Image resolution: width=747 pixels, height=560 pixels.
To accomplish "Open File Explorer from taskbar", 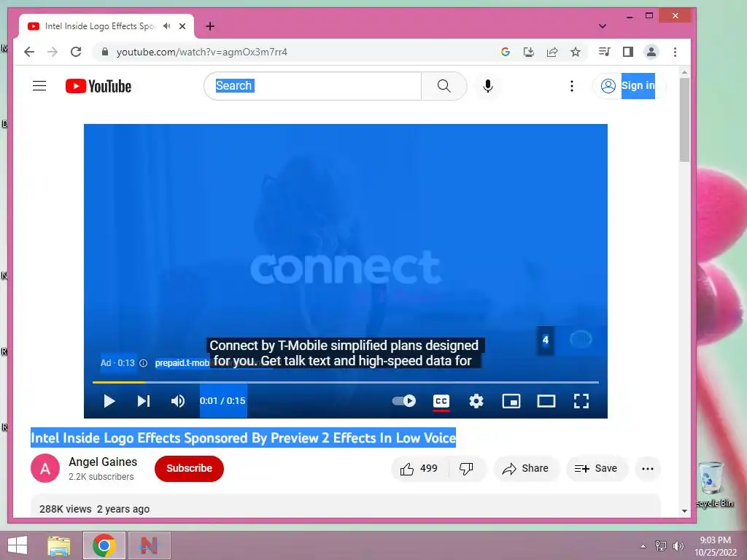I will coord(59,545).
